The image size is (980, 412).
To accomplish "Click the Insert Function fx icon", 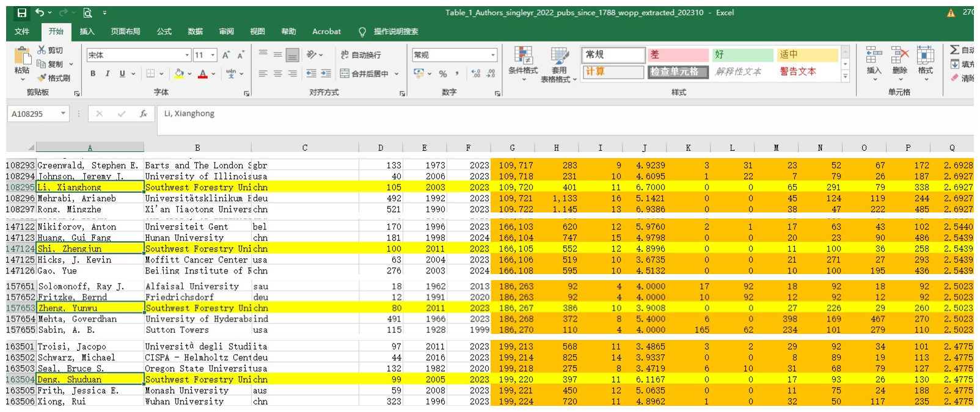I will pos(144,114).
